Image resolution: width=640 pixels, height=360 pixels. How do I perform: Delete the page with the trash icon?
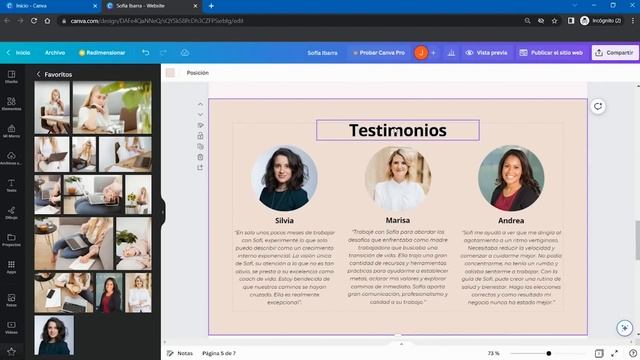tap(200, 157)
